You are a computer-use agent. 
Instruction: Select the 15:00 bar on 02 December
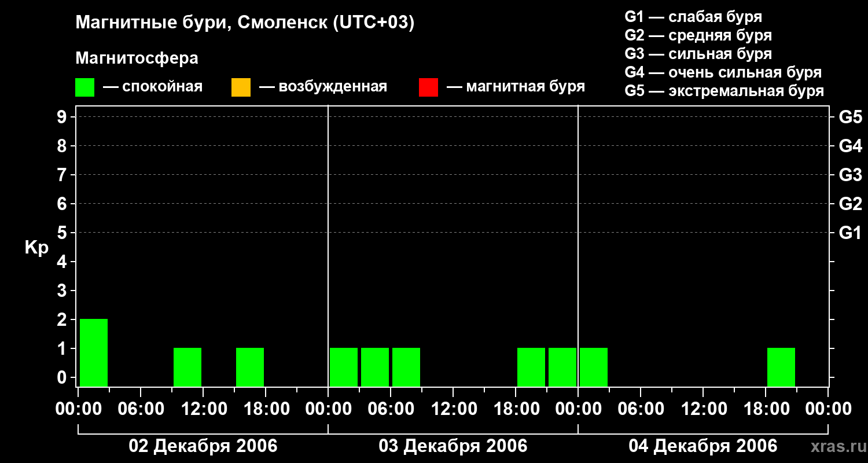(x=250, y=367)
